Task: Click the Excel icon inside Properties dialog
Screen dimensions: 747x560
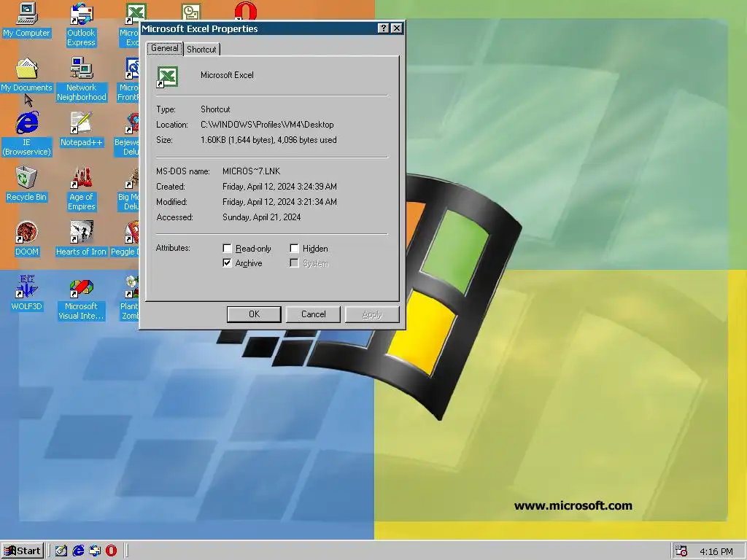Action: (x=167, y=77)
